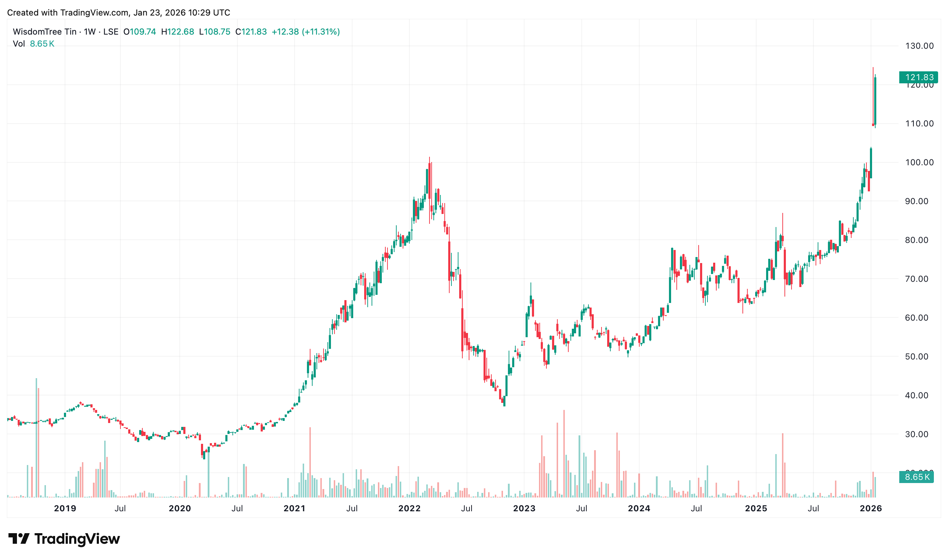Click the +12.38 (+11.31%) change value
This screenshot has width=948, height=560.
point(306,32)
